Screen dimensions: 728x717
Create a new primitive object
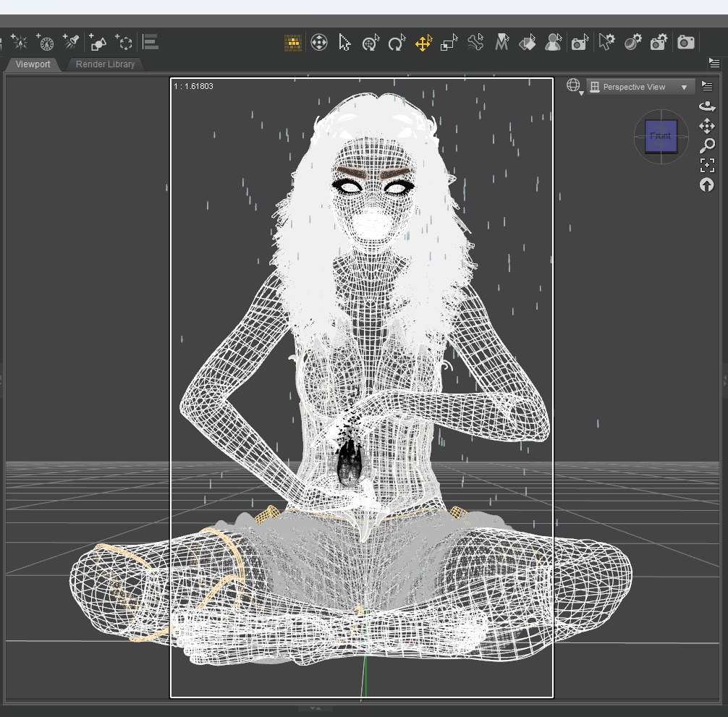[x=98, y=42]
